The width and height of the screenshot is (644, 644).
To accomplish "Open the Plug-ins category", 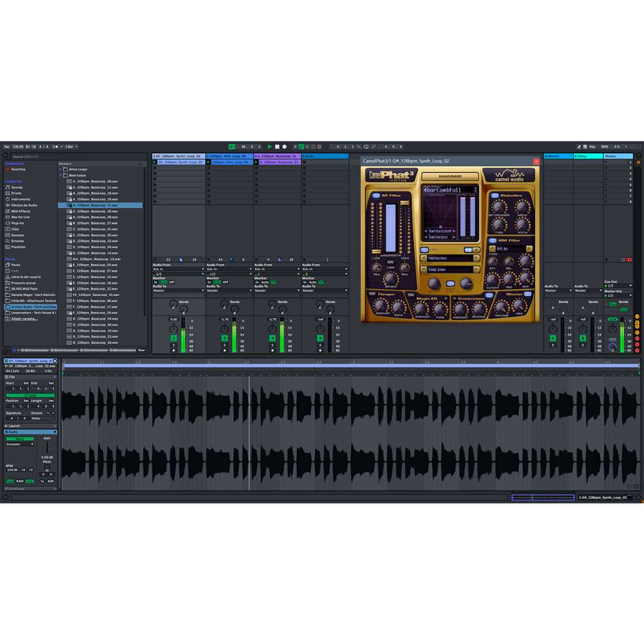I will click(15, 223).
